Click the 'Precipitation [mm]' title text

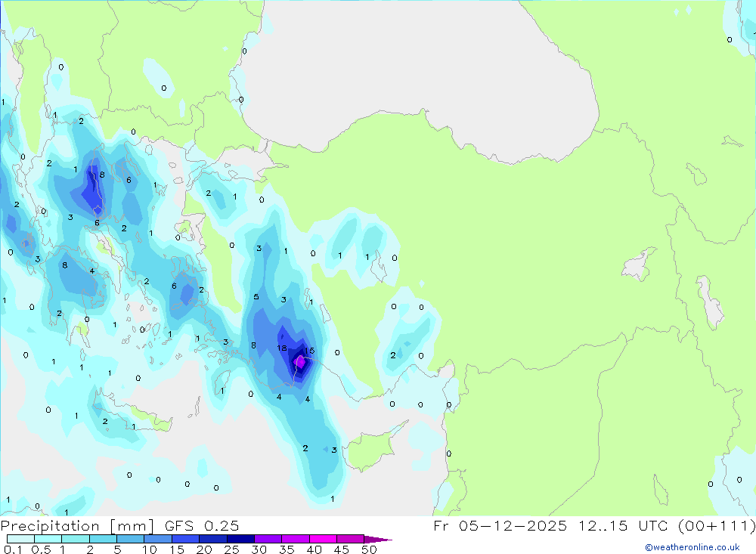click(x=78, y=526)
